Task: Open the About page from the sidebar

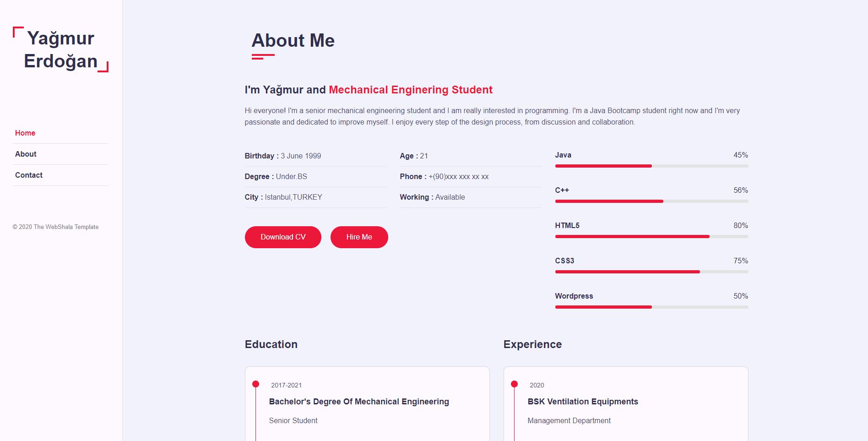Action: coord(26,154)
